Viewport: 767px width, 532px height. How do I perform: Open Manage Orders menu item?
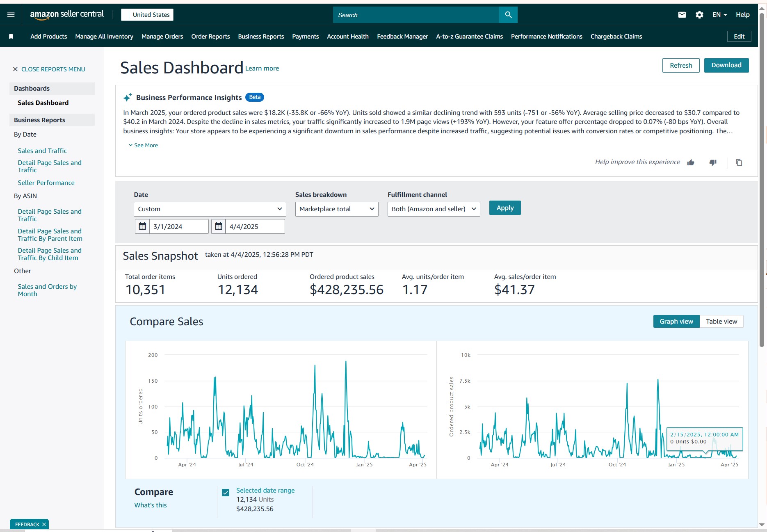point(162,37)
